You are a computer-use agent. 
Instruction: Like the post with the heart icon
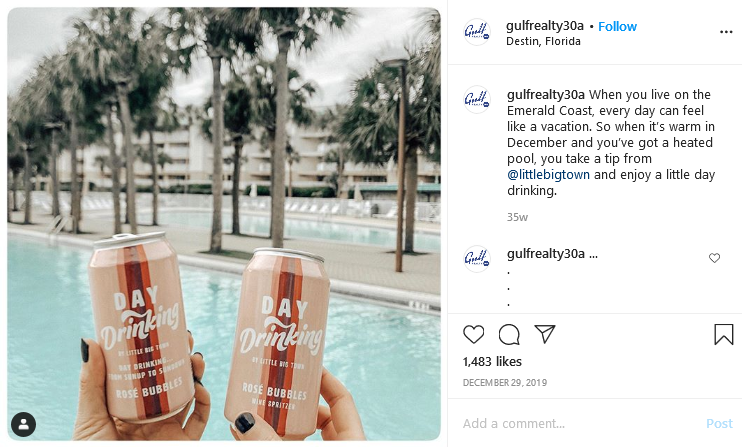point(473,334)
